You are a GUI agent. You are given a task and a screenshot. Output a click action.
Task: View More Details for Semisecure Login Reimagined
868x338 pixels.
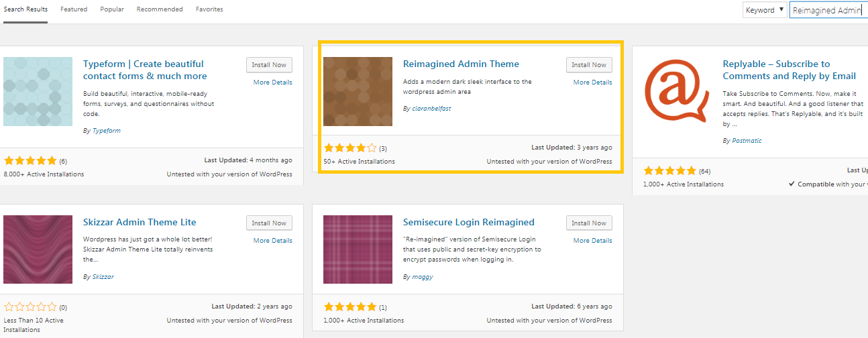pyautogui.click(x=592, y=241)
